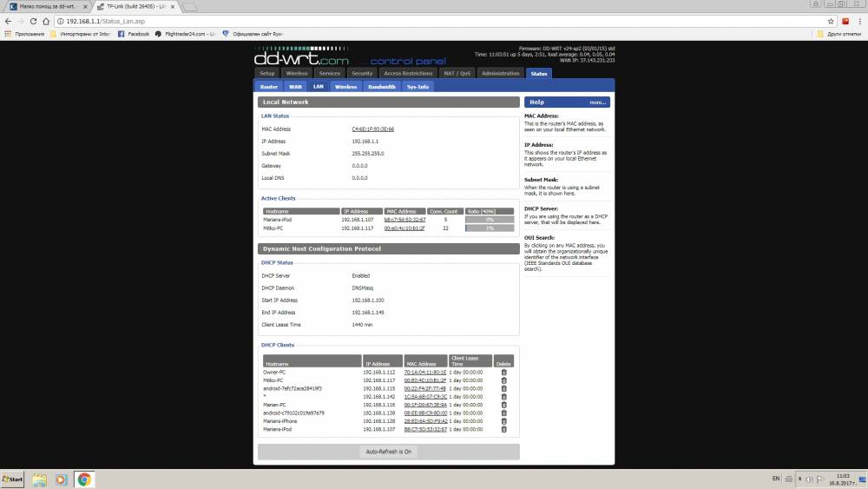The height and width of the screenshot is (489, 868).
Task: Delete lease for Marians-iPod in DHCP Clients
Action: click(503, 429)
